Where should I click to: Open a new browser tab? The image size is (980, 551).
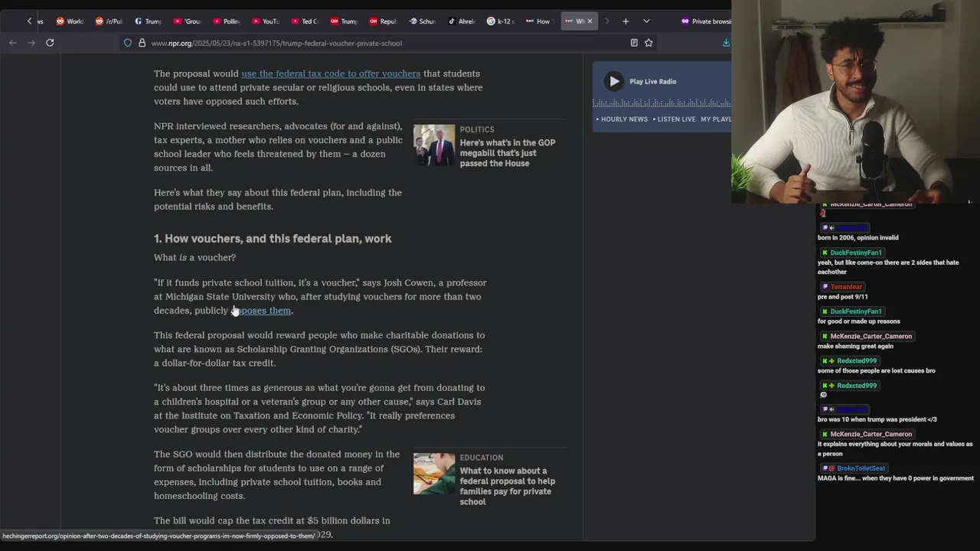click(626, 21)
